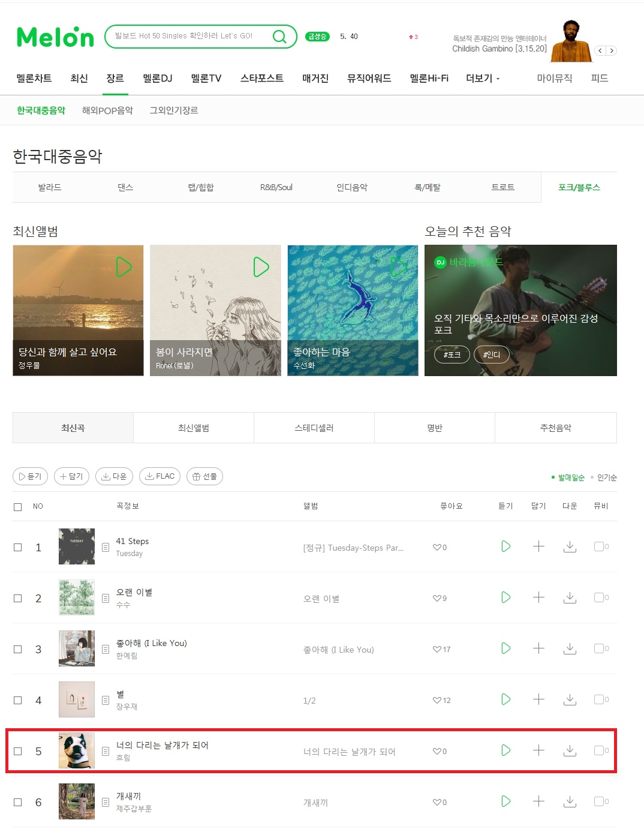This screenshot has height=829, width=644.
Task: Open lyrics icon for song 별
Action: pos(106,700)
